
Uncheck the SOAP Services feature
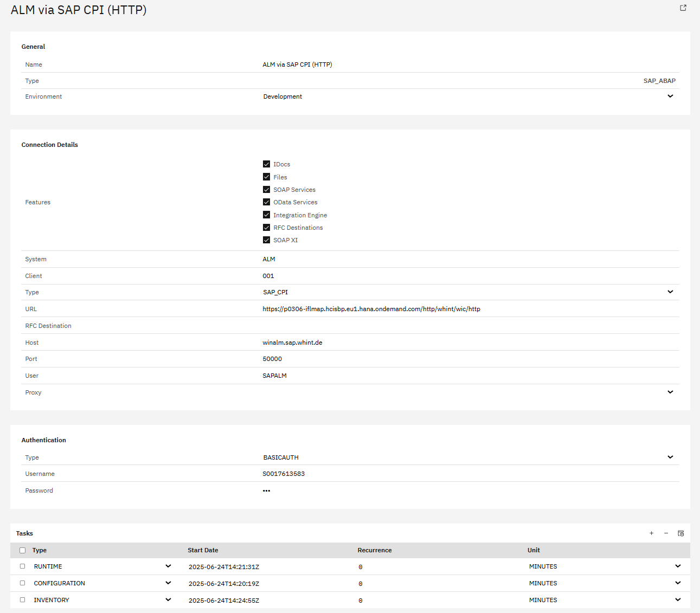point(266,190)
